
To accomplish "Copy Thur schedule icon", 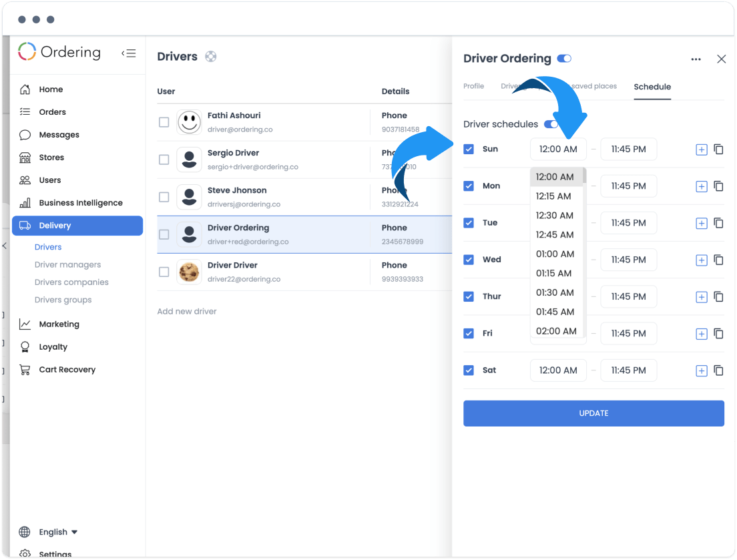I will (x=719, y=296).
